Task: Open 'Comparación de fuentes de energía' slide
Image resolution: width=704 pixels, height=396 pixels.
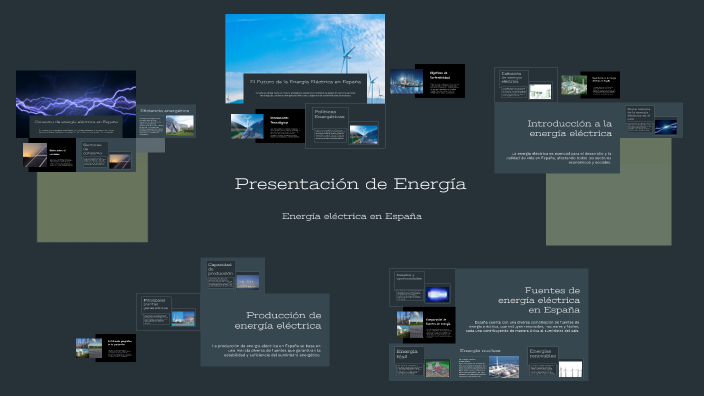Action: pos(426,325)
